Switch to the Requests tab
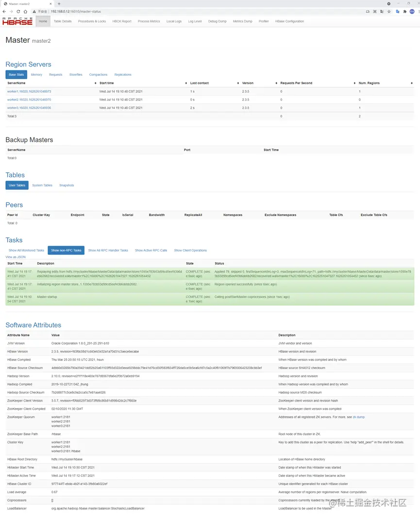Viewport: 420px width, 521px height. [x=55, y=75]
